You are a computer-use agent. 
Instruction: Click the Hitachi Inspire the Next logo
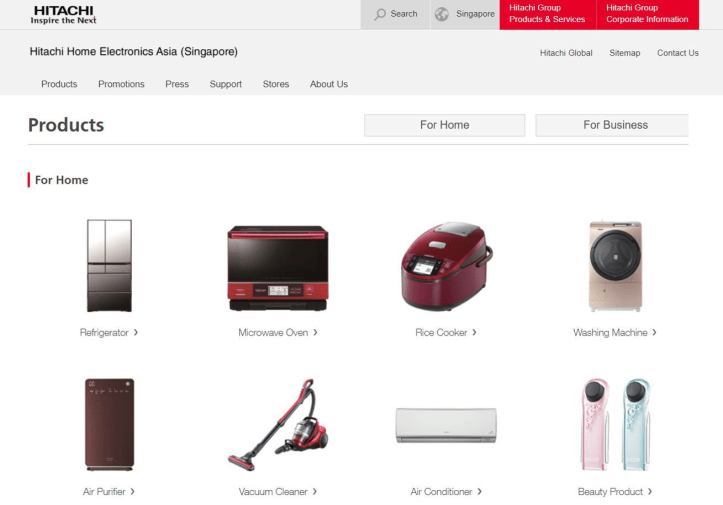click(63, 14)
